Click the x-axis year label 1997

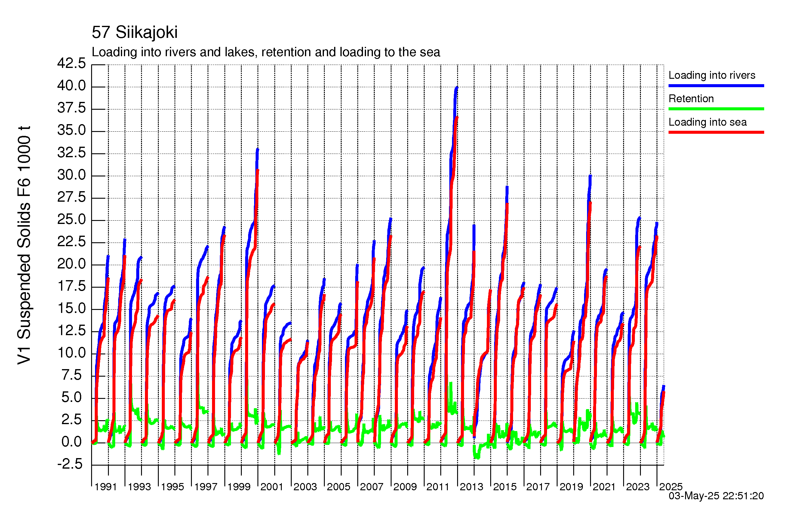(206, 487)
